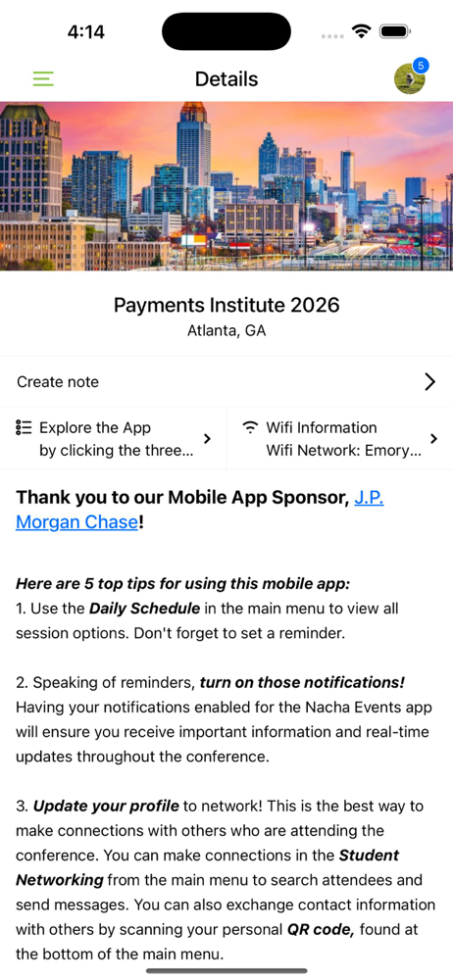Tap the Payments Institute 2026 event title

226,305
